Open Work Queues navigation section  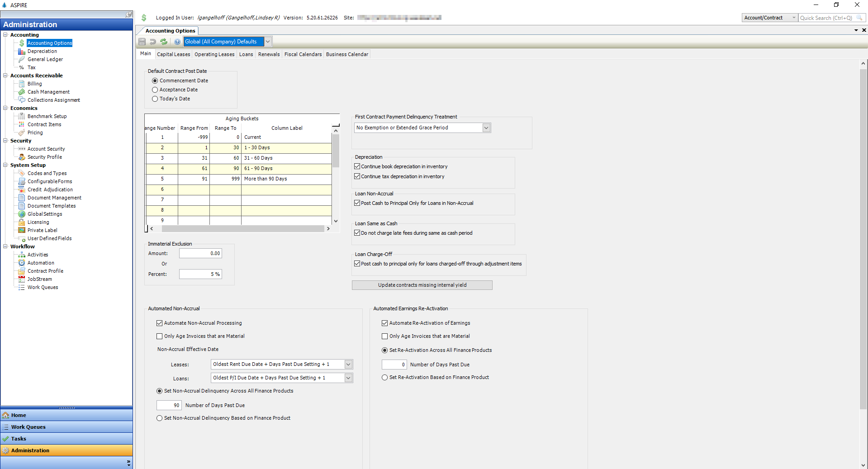[x=66, y=427]
